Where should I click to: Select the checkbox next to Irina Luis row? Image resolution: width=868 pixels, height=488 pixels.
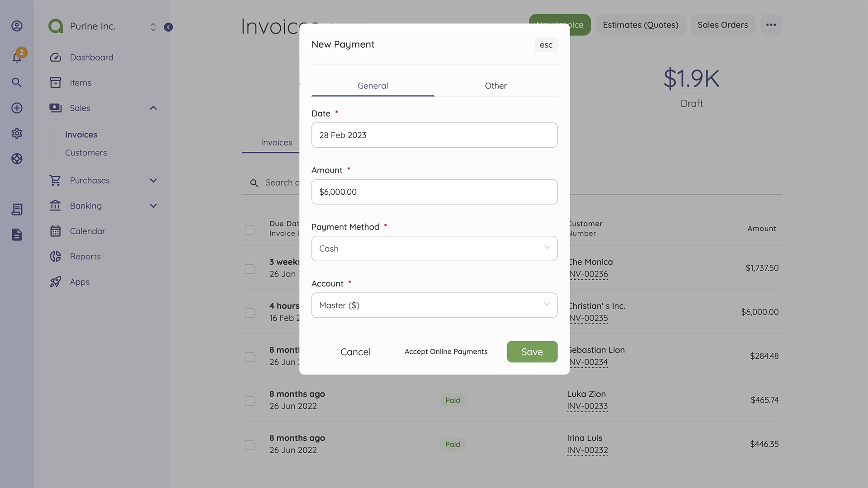(x=250, y=445)
